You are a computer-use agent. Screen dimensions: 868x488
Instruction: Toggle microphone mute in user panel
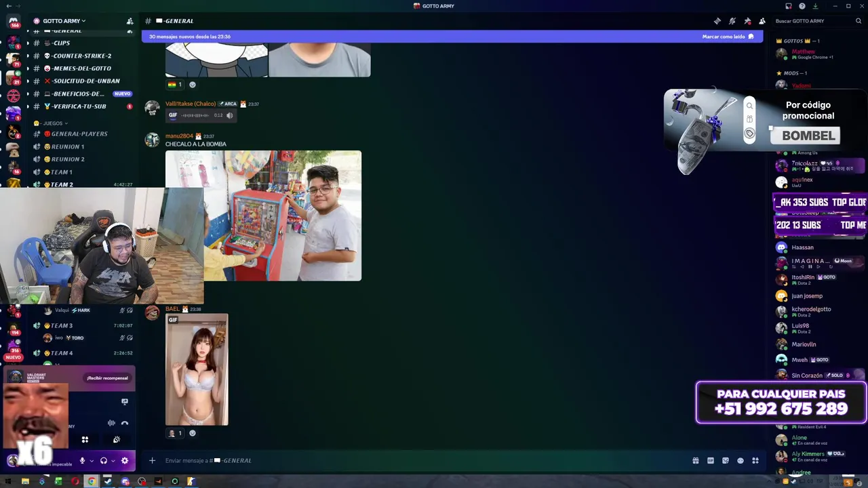pyautogui.click(x=83, y=461)
